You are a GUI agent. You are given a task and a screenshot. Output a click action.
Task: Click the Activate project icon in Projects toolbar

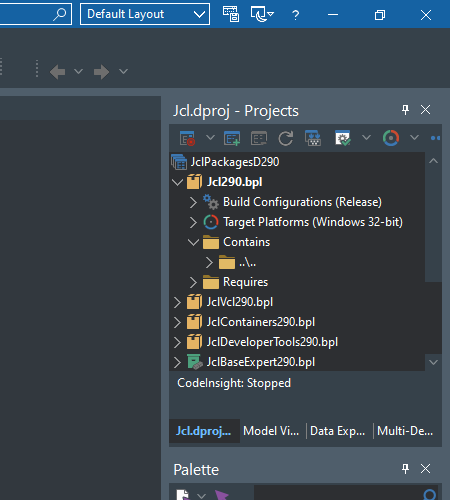click(x=187, y=138)
